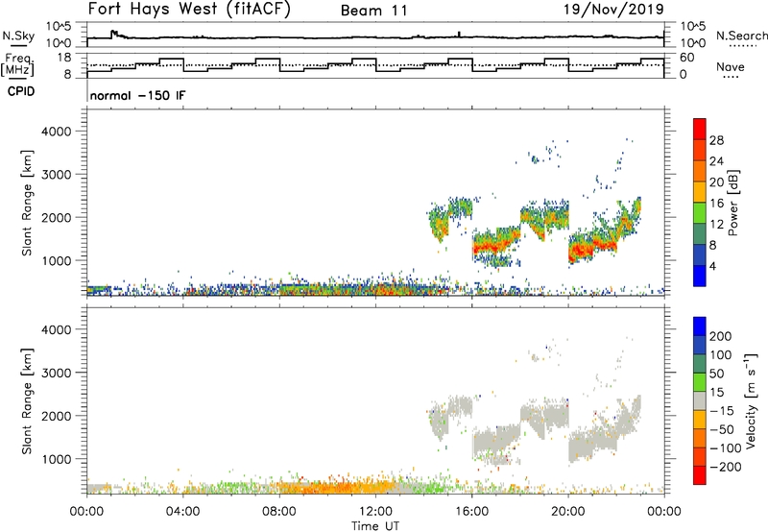Click the grey band of the Velocity color bar
Image resolution: width=768 pixels, height=532 pixels.
pos(700,400)
